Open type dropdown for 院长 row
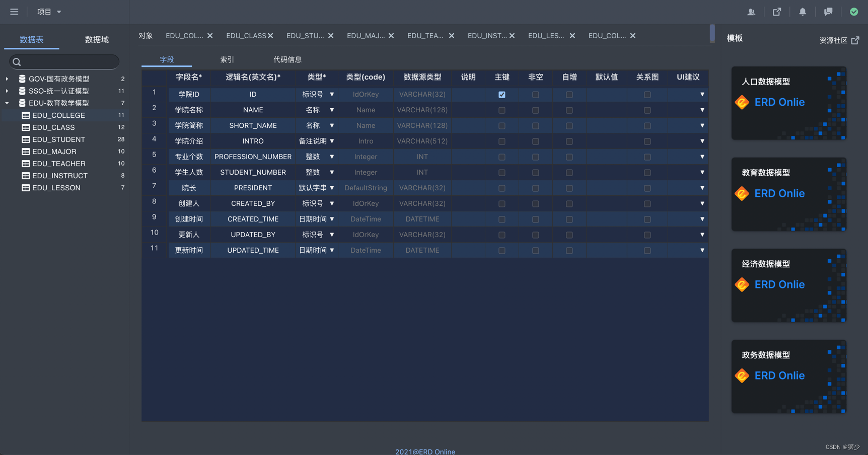 coord(332,188)
